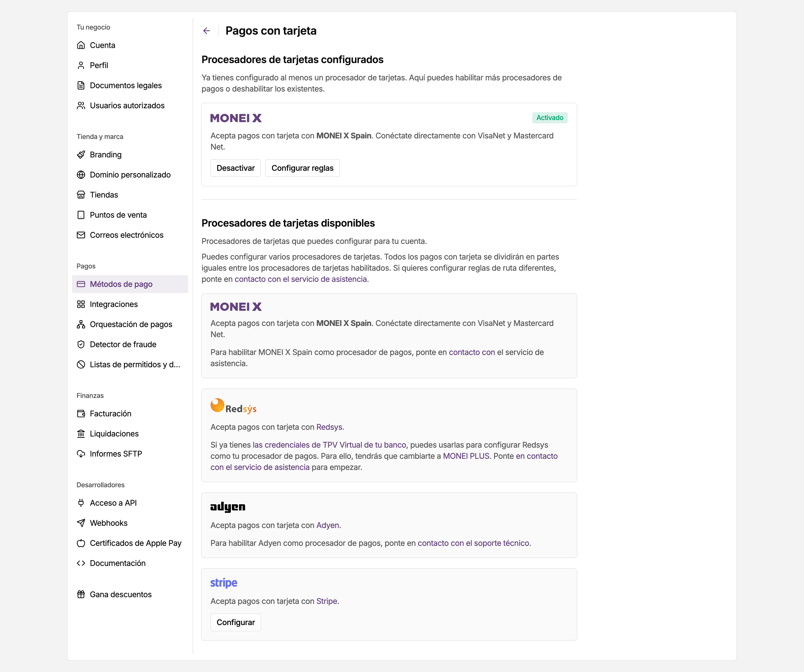Click the bank icon for Liquidaciones
The width and height of the screenshot is (804, 672).
click(81, 434)
